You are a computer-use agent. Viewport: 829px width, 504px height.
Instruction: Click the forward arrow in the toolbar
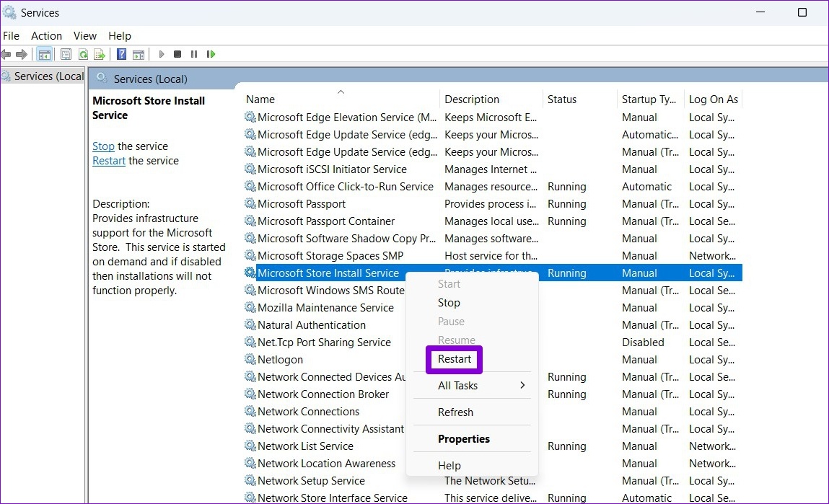pos(22,54)
